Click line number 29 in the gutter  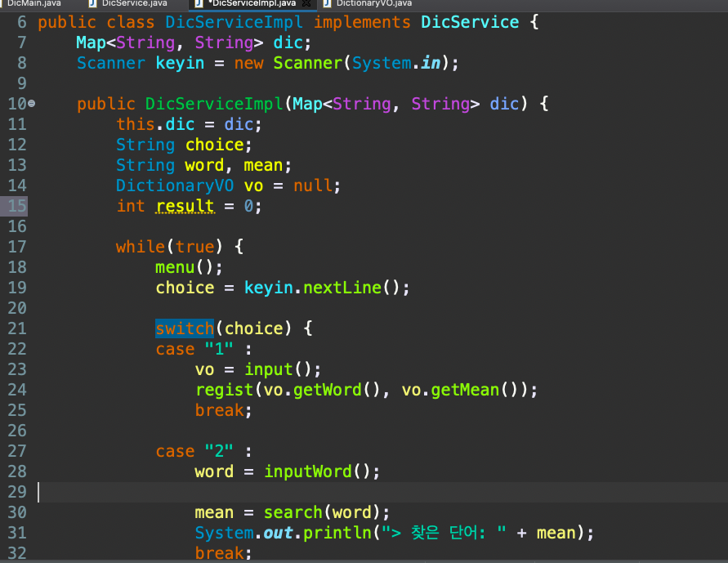coord(17,492)
